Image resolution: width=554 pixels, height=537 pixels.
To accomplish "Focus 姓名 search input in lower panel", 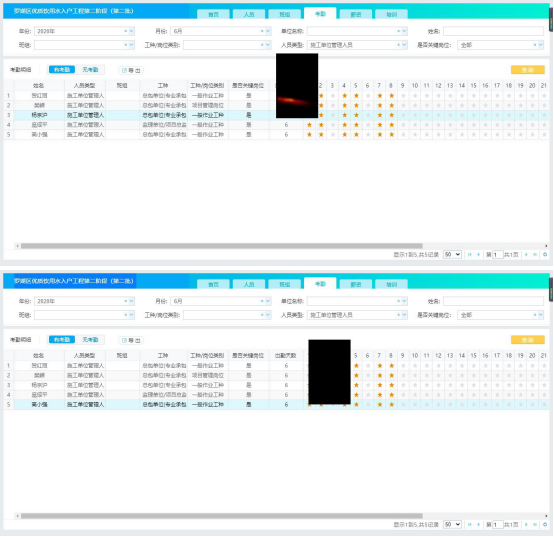I will pos(493,301).
